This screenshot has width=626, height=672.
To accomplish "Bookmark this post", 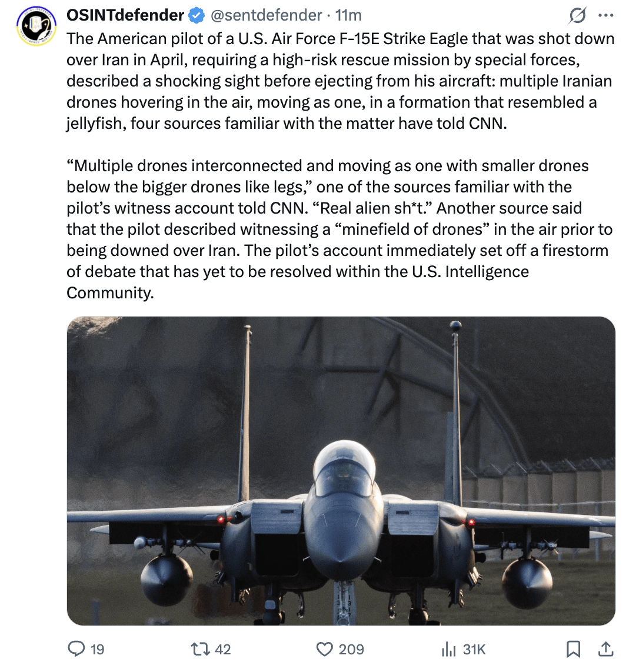I will (573, 649).
